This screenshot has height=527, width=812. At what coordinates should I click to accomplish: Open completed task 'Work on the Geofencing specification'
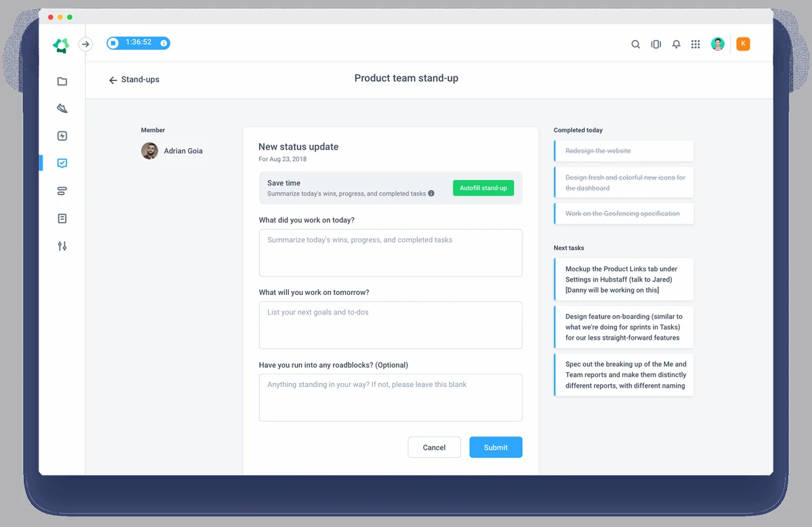click(624, 214)
